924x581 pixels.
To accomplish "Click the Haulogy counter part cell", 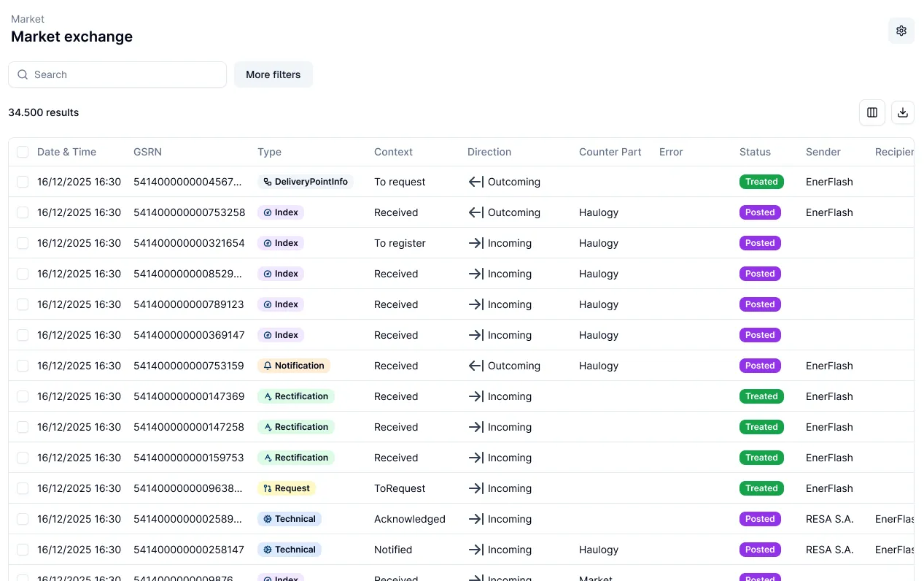I will (598, 212).
